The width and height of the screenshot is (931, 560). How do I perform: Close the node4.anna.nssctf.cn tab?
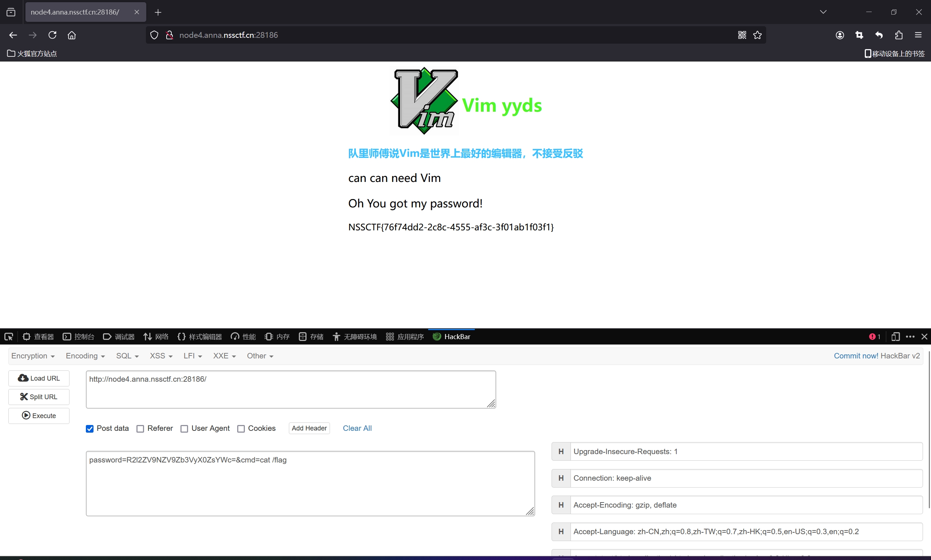[x=136, y=12]
